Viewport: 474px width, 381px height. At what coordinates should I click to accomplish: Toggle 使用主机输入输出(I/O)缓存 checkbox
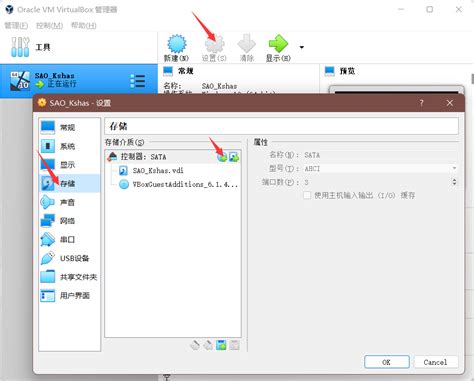point(307,195)
